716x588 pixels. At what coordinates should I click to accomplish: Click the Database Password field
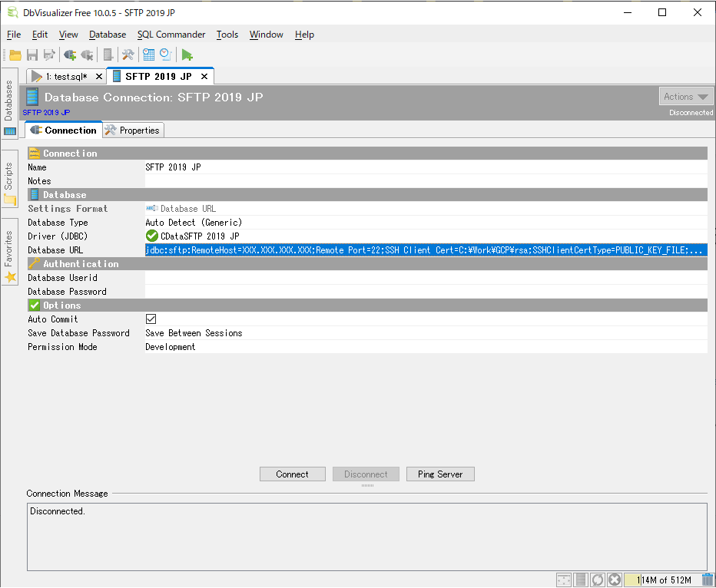[426, 292]
